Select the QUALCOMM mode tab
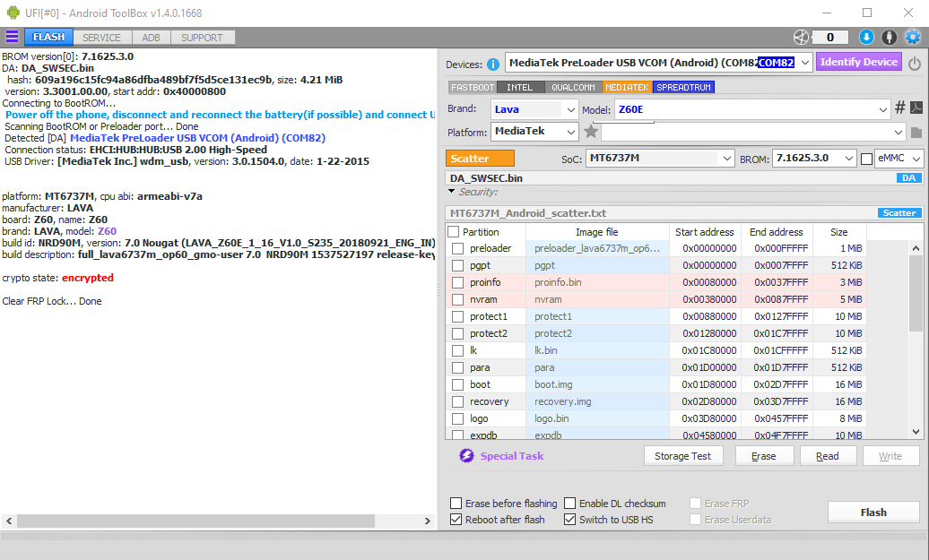Image resolution: width=929 pixels, height=560 pixels. (x=573, y=87)
